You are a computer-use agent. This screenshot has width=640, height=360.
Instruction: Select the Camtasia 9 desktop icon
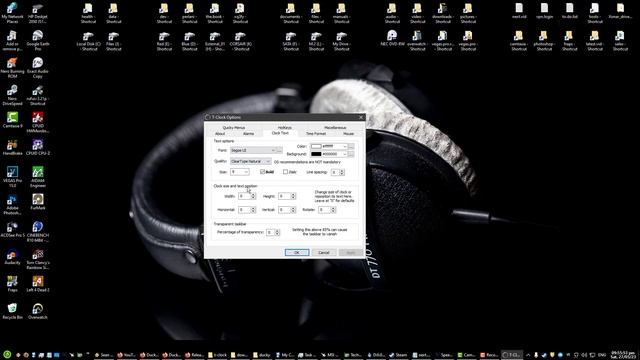(x=12, y=120)
